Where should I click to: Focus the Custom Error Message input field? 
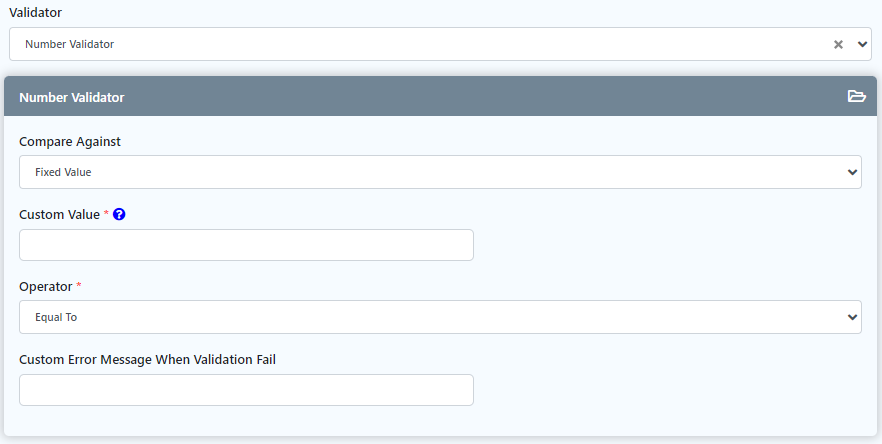(246, 390)
